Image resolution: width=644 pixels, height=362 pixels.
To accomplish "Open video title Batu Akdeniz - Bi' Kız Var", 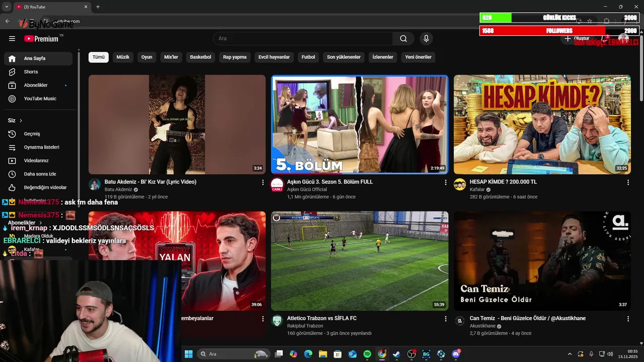I will tap(150, 182).
